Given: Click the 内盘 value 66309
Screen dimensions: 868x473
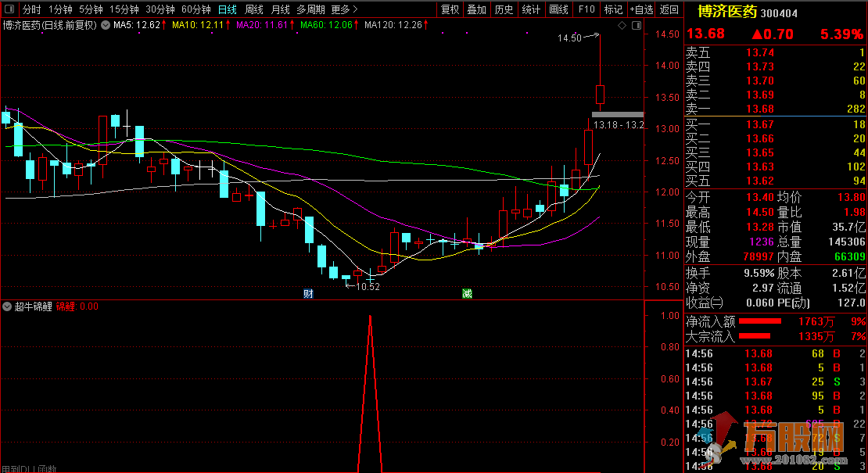Looking at the screenshot, I should tap(849, 256).
